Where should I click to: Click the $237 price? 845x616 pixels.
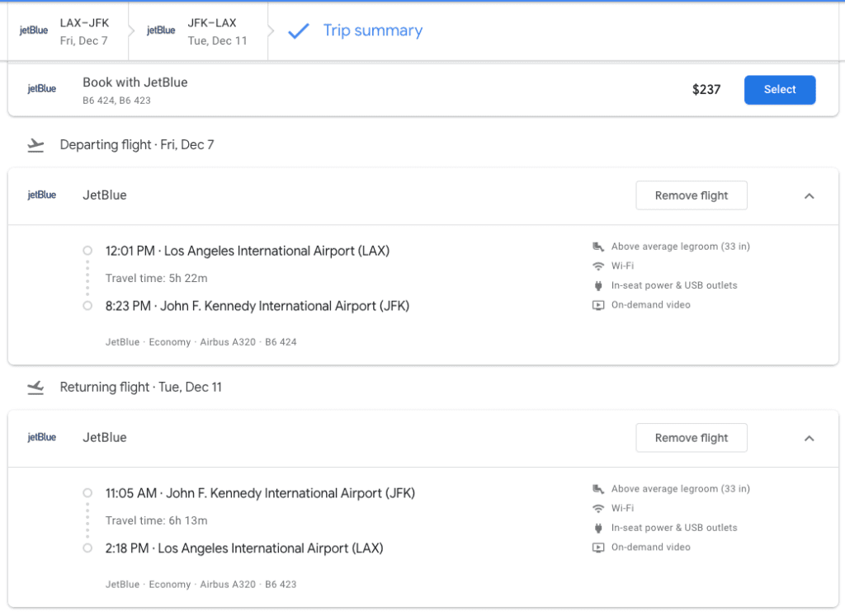click(x=706, y=90)
